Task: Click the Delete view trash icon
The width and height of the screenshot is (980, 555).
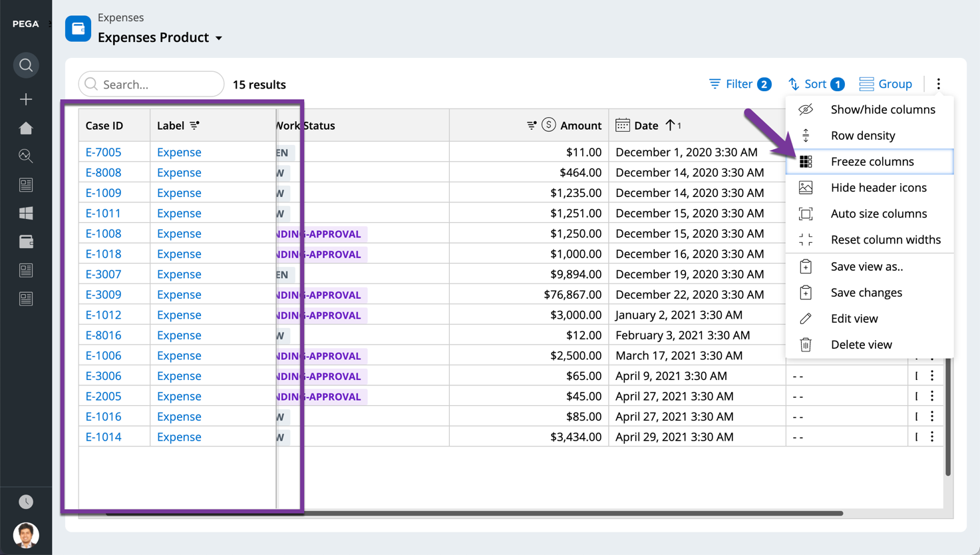Action: pyautogui.click(x=806, y=344)
